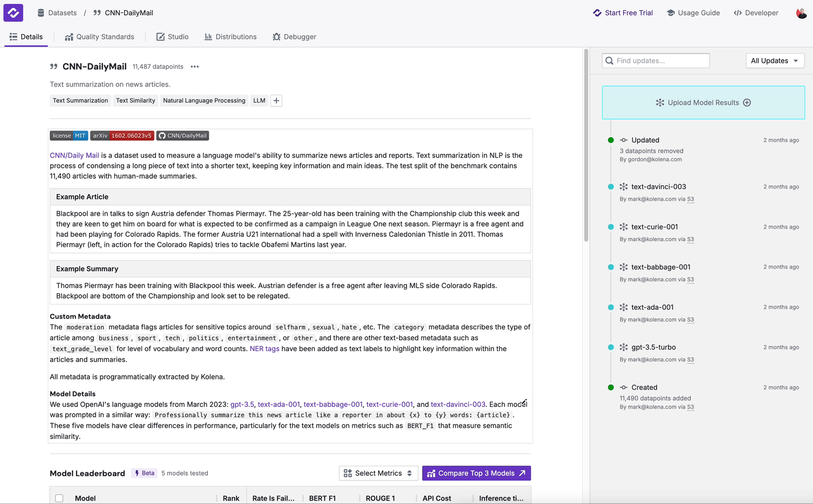
Task: Open the three-dot menu beside CNN-DailyMail title
Action: (x=195, y=67)
